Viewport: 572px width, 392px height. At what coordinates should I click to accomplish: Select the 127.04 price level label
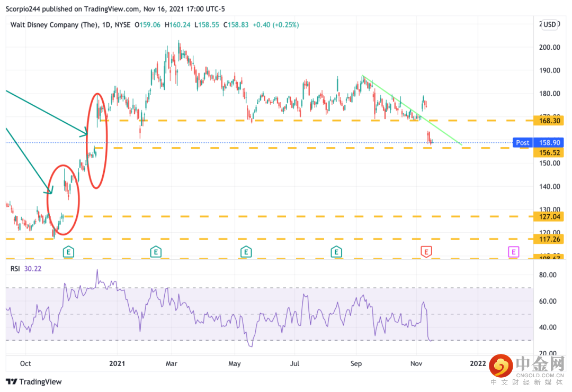pyautogui.click(x=549, y=217)
